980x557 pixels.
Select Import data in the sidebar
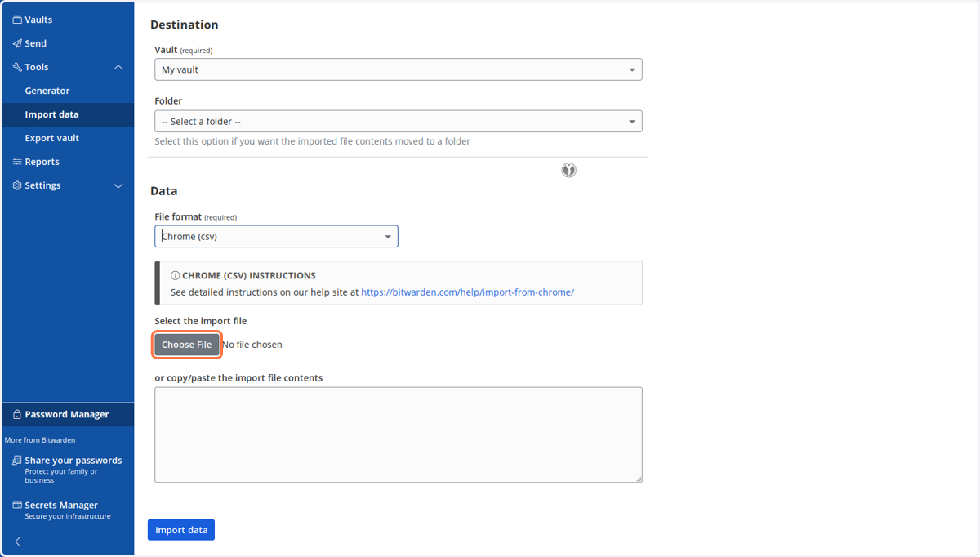coord(68,114)
